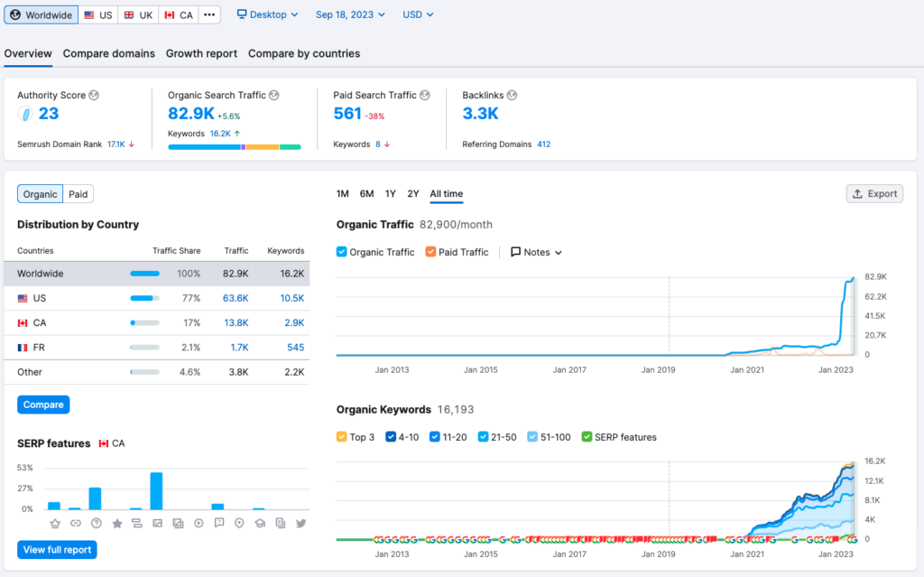924x577 pixels.
Task: Click the People also ask question mark icon
Action: coord(96,524)
